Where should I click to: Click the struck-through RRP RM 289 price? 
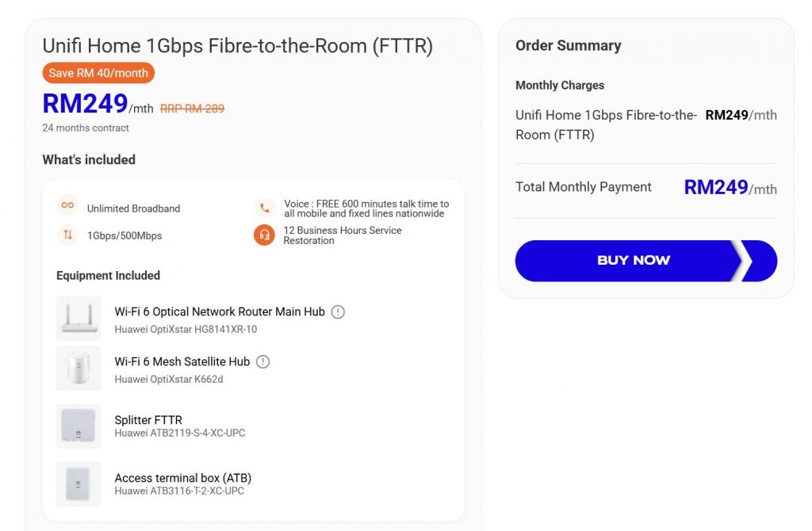click(192, 109)
